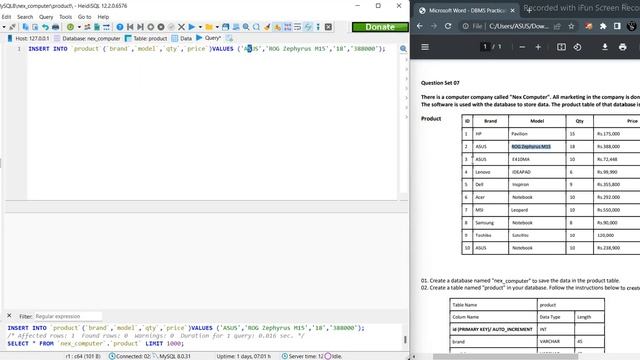Click the 'Uptime: 1 days, 07:01 h' status entry
The height and width of the screenshot is (360, 640).
(x=244, y=356)
